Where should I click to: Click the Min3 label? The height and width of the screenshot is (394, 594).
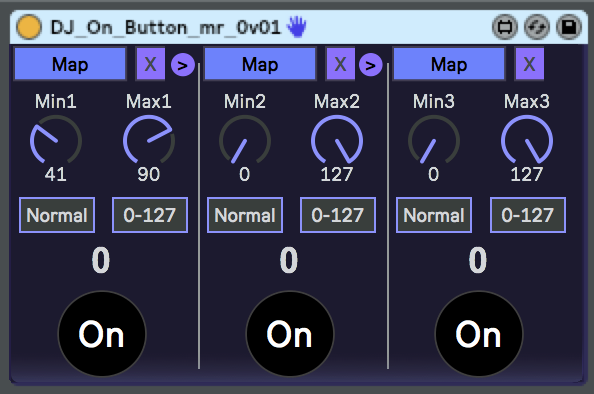tap(434, 102)
